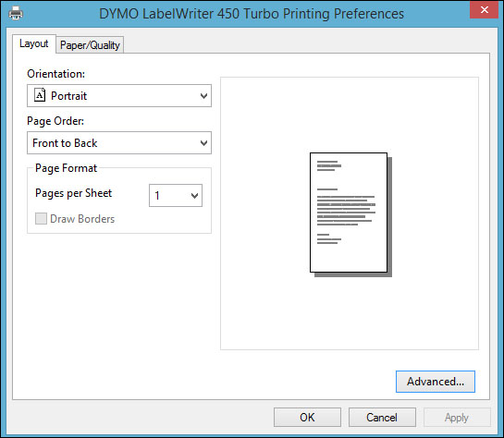Click the Portrait page icon in Orientation box
This screenshot has height=438, width=504.
40,95
